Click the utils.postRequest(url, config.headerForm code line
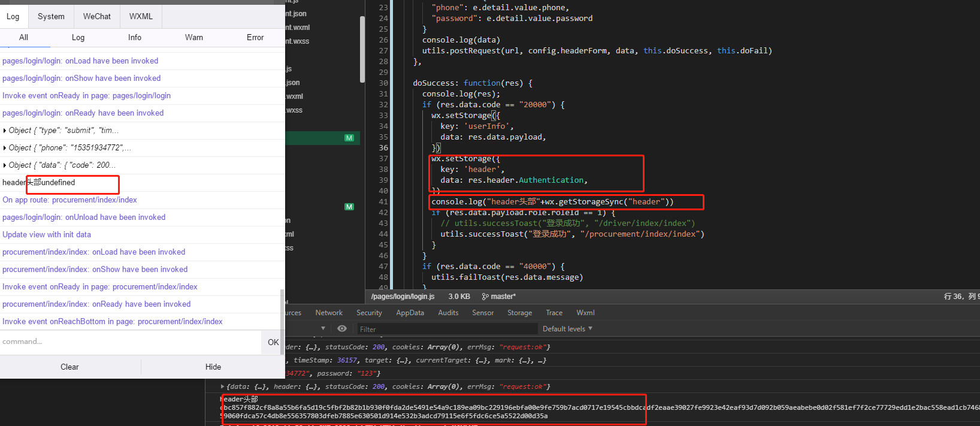This screenshot has width=980, height=426. click(597, 50)
